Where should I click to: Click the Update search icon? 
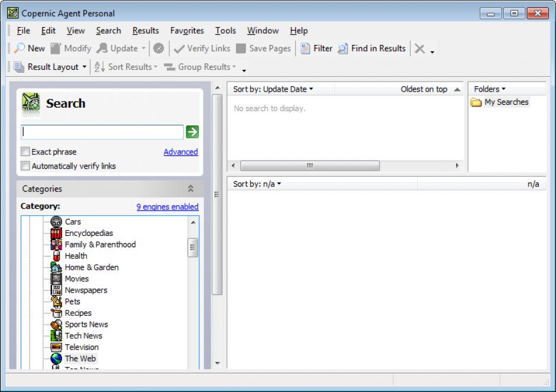(102, 48)
